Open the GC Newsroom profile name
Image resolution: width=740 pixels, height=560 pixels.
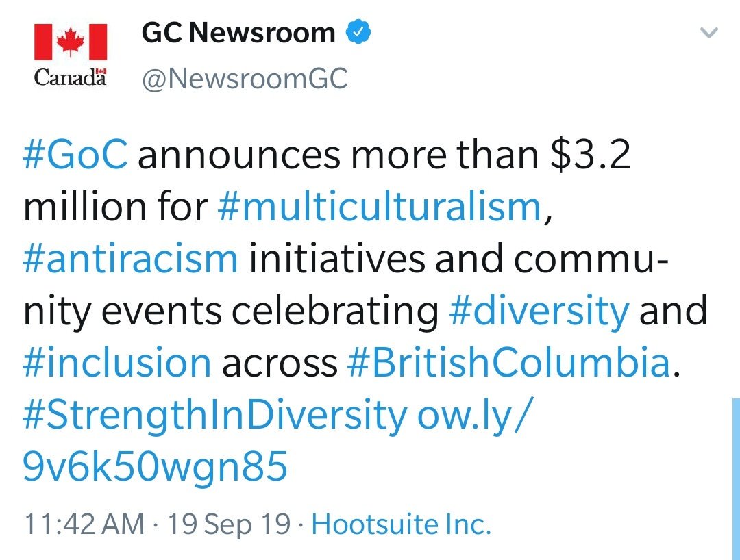238,33
